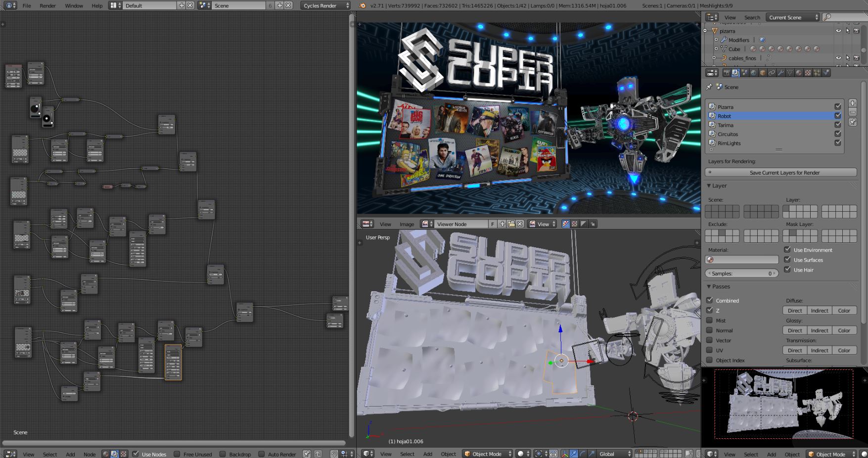Open the Current Scene outliner filter dropdown

tap(793, 17)
